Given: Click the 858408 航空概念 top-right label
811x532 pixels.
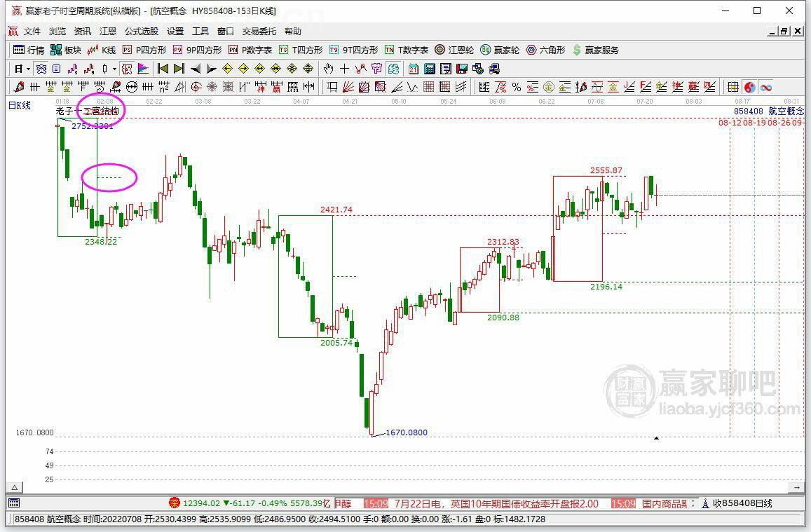Looking at the screenshot, I should point(768,111).
